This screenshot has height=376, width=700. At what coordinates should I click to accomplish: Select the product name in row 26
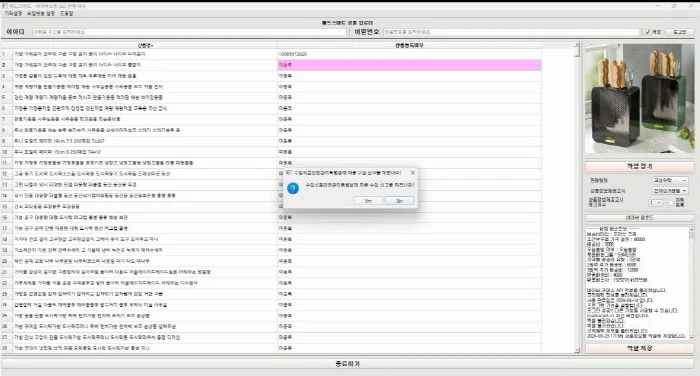coord(145,326)
